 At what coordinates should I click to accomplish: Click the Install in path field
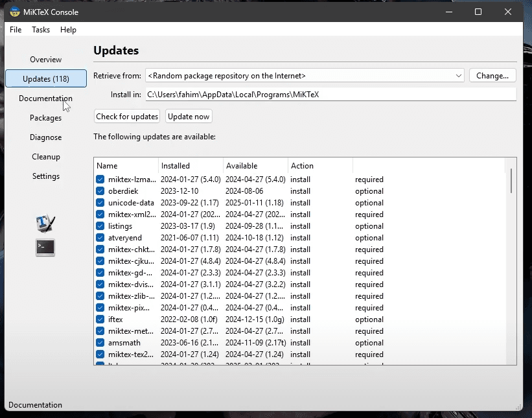click(331, 95)
